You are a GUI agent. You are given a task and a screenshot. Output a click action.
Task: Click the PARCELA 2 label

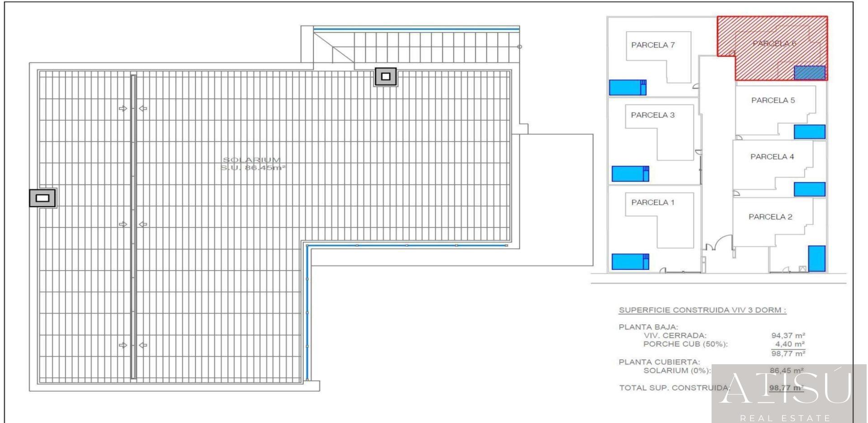pos(770,217)
